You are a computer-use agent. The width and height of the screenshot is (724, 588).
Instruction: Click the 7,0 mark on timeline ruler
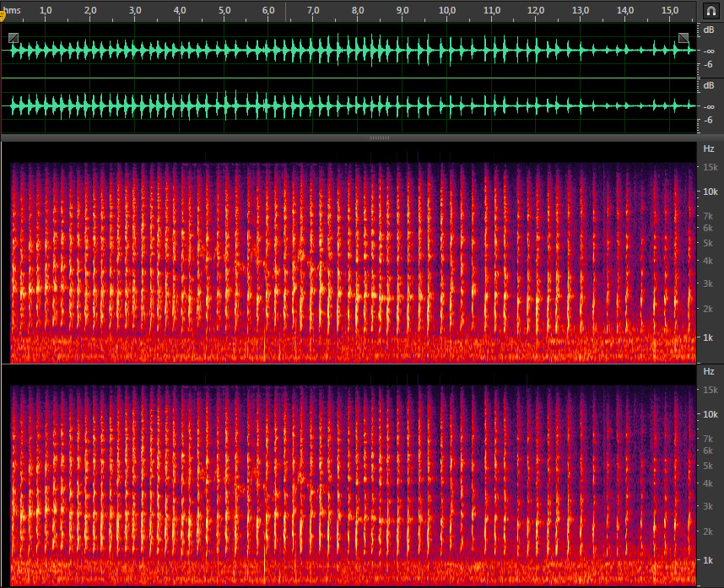(313, 10)
